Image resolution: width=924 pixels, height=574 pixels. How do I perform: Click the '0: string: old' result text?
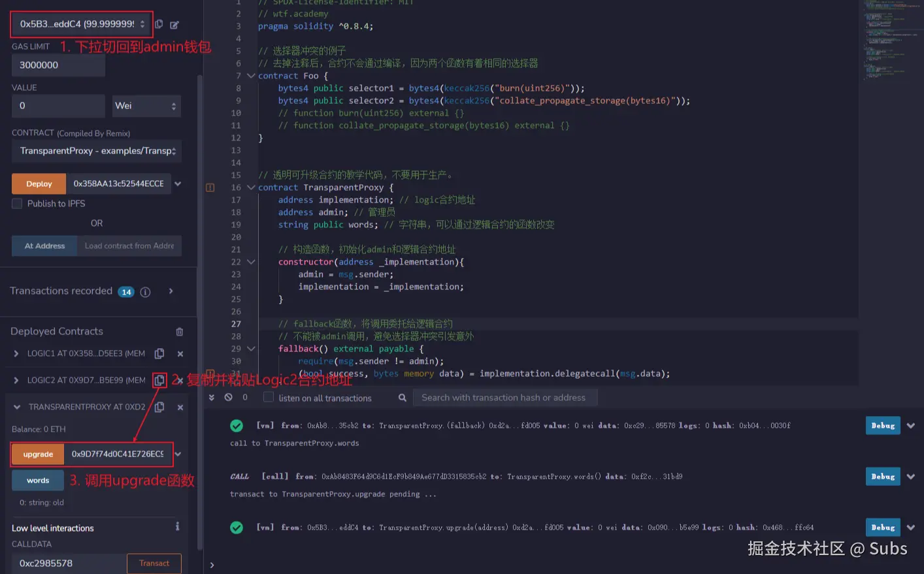(42, 503)
